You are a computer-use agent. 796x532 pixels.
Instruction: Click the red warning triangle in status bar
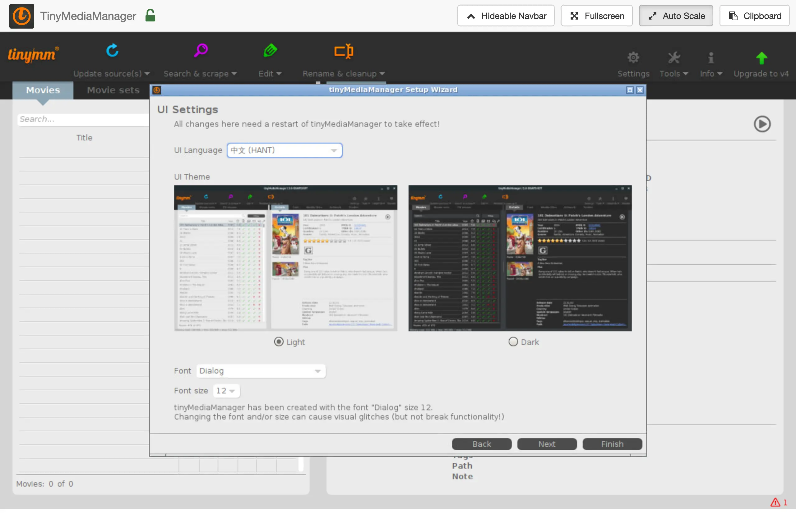(x=775, y=502)
